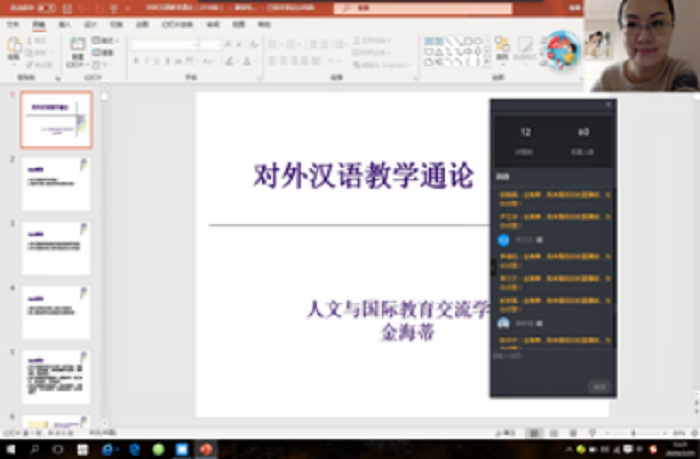Select slide 3 thumbnail
The width and height of the screenshot is (700, 459).
[x=56, y=248]
